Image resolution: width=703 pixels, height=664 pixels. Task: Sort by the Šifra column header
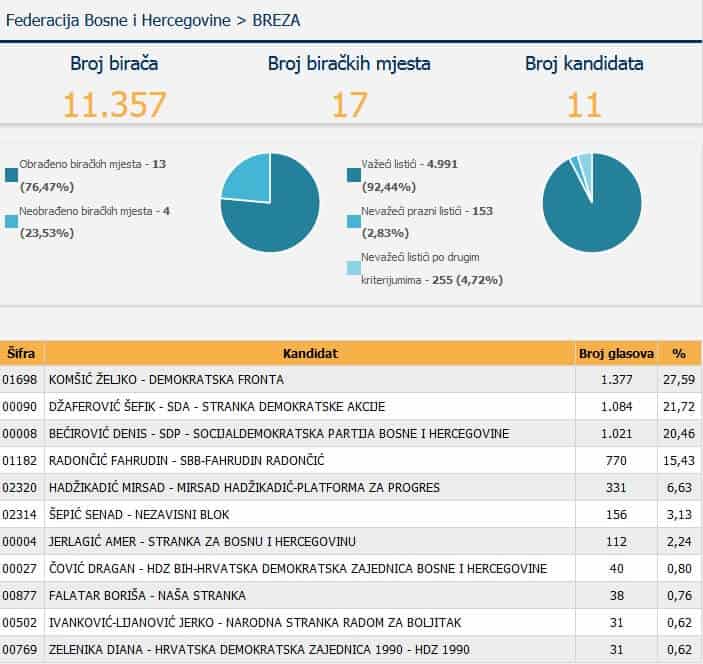pos(22,353)
